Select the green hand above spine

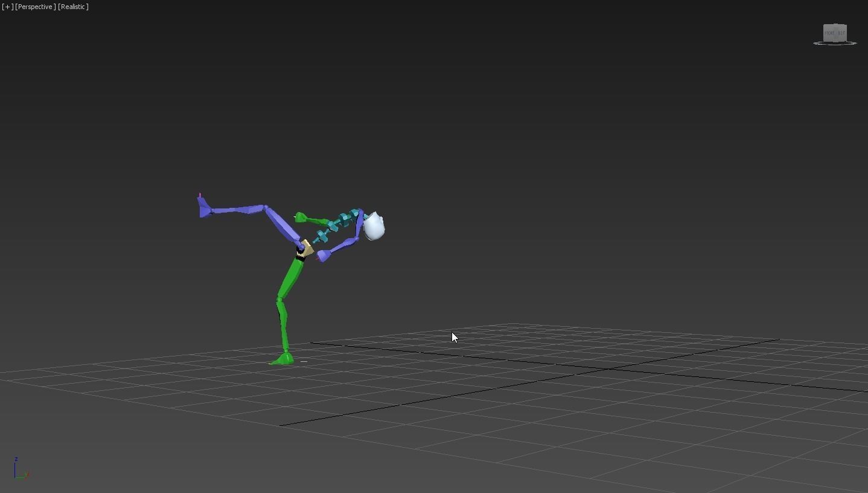point(301,217)
